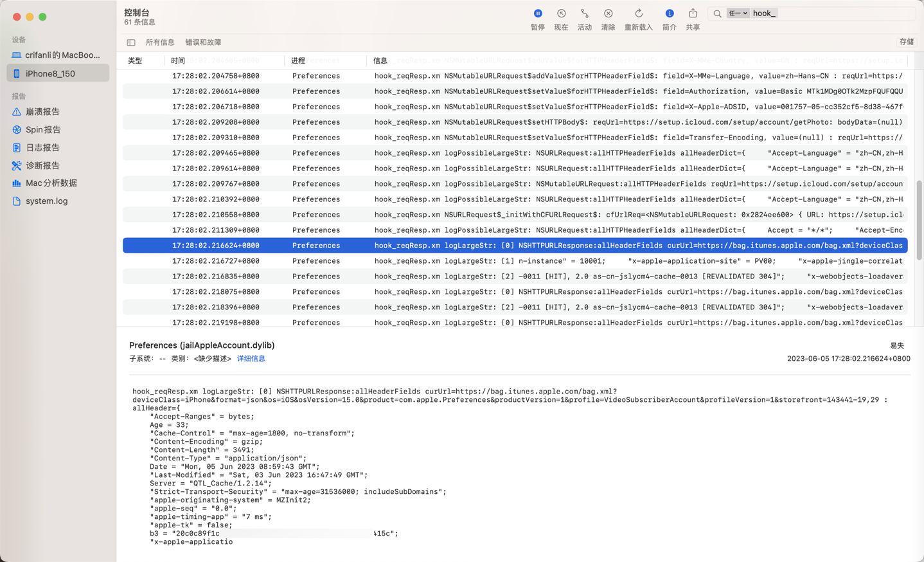Select highlighted row at 17:28:02.216624

click(x=515, y=246)
